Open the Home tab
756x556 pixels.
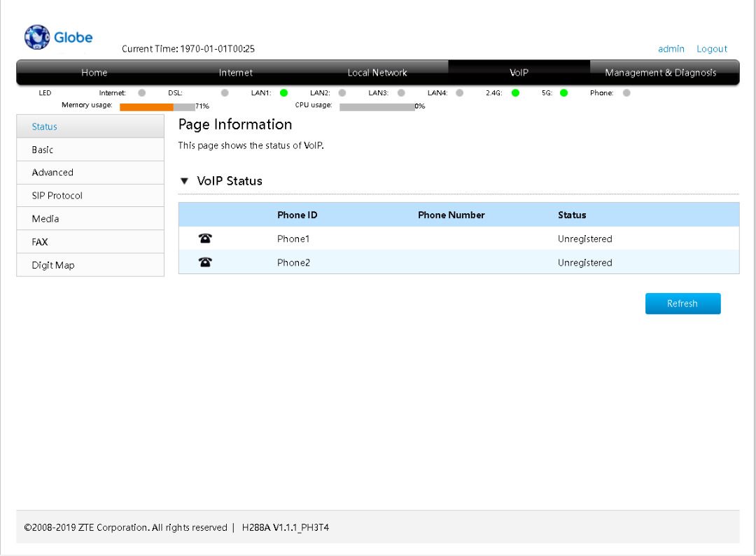click(94, 73)
